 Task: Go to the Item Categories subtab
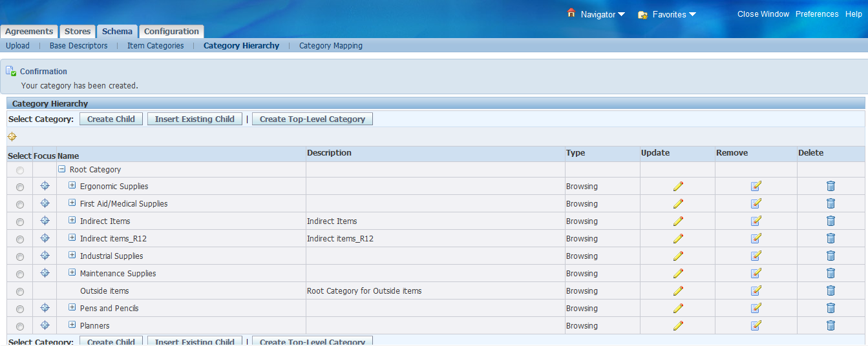coord(156,46)
